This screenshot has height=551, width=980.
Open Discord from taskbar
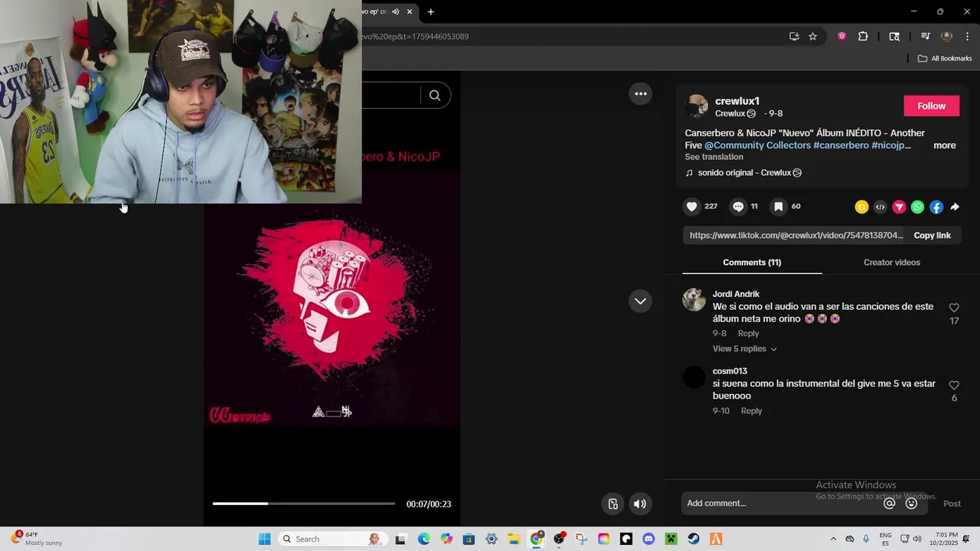click(648, 539)
